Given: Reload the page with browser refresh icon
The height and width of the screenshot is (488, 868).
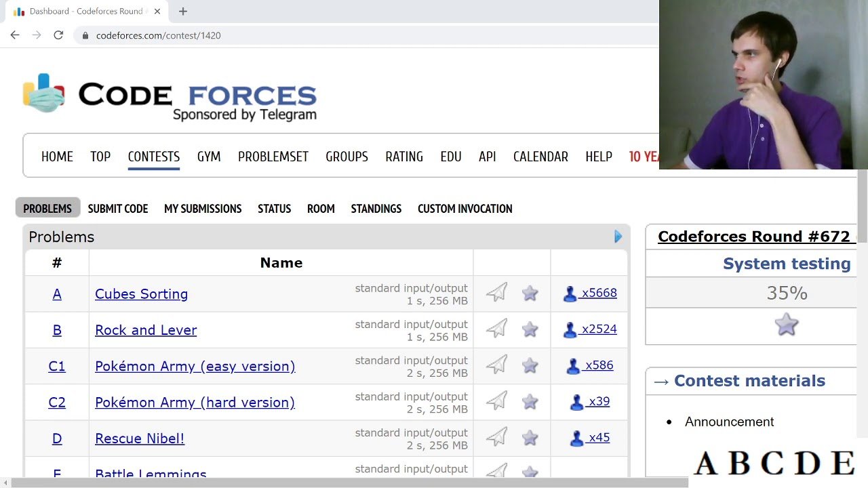Looking at the screenshot, I should (x=58, y=35).
